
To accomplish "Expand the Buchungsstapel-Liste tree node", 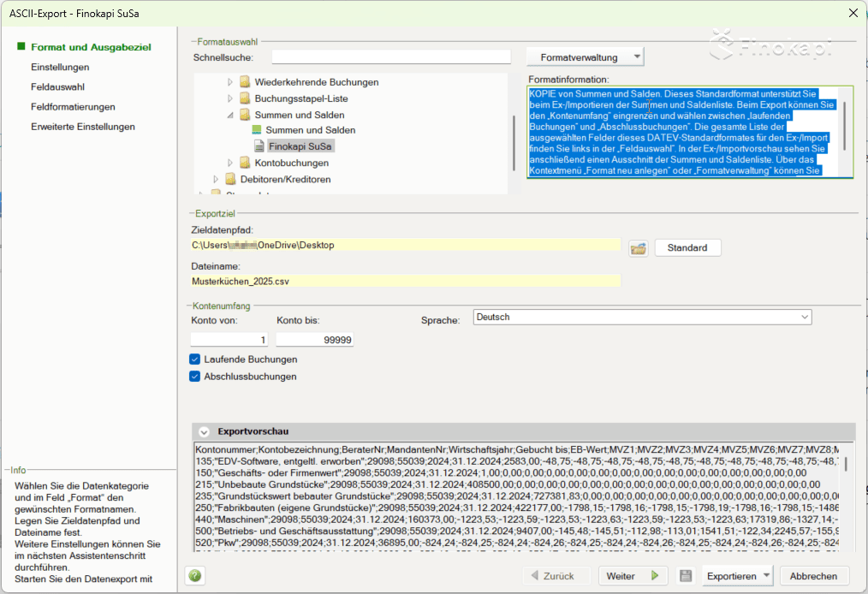I will (x=230, y=98).
